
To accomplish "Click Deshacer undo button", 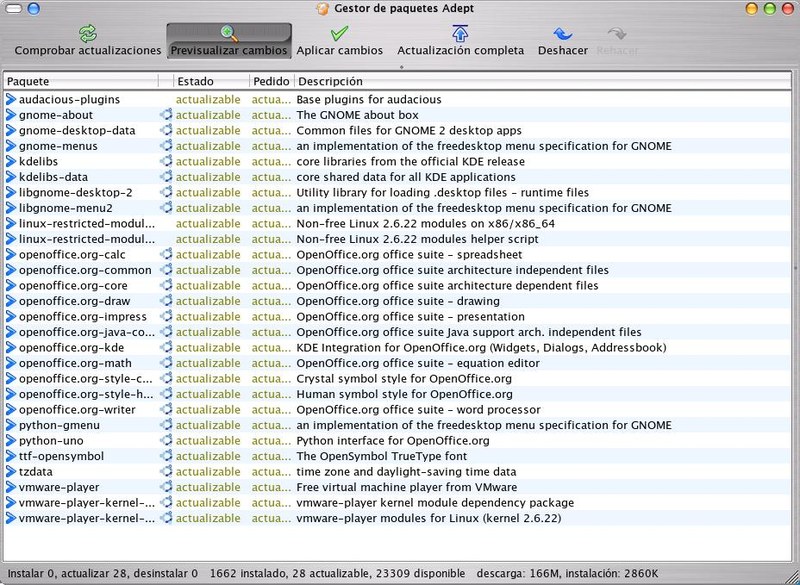I will tap(563, 41).
